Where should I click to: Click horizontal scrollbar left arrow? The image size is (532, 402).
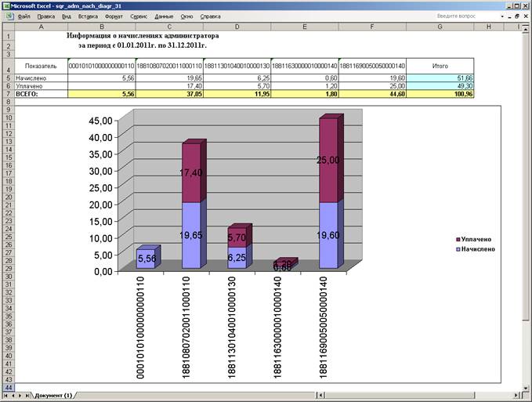click(x=320, y=395)
